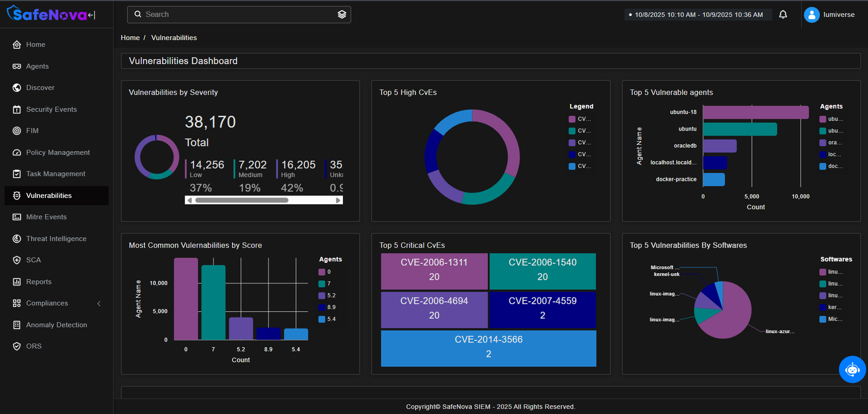Screen dimensions: 868x414
Task: Collapse sidebar using arrow beside SafeNova logo
Action: [x=92, y=15]
